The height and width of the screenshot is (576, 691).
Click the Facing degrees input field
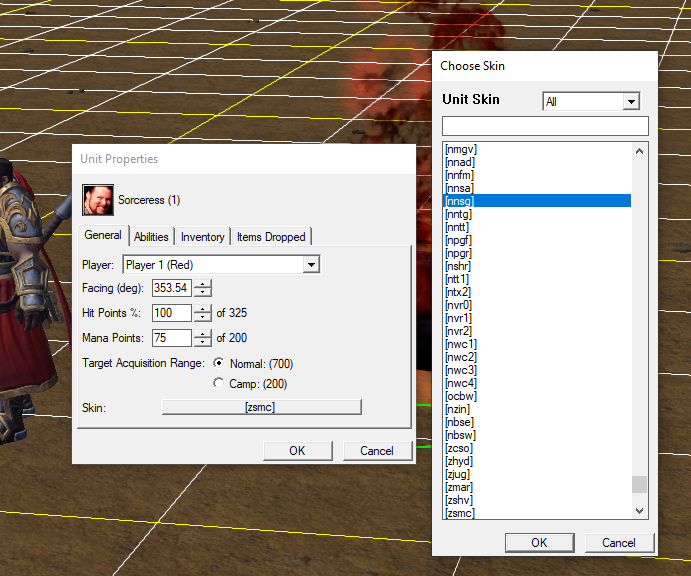pos(172,288)
